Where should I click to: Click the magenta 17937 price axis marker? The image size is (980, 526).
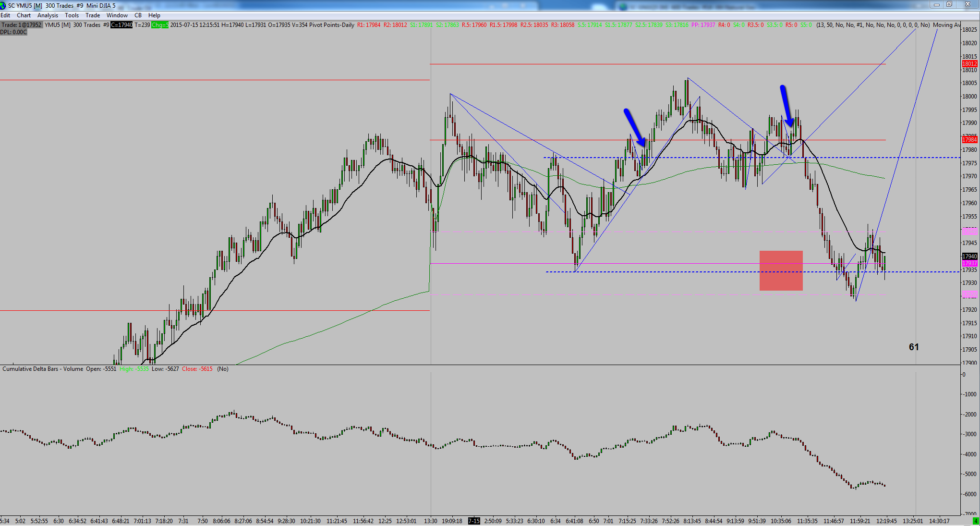click(x=969, y=263)
